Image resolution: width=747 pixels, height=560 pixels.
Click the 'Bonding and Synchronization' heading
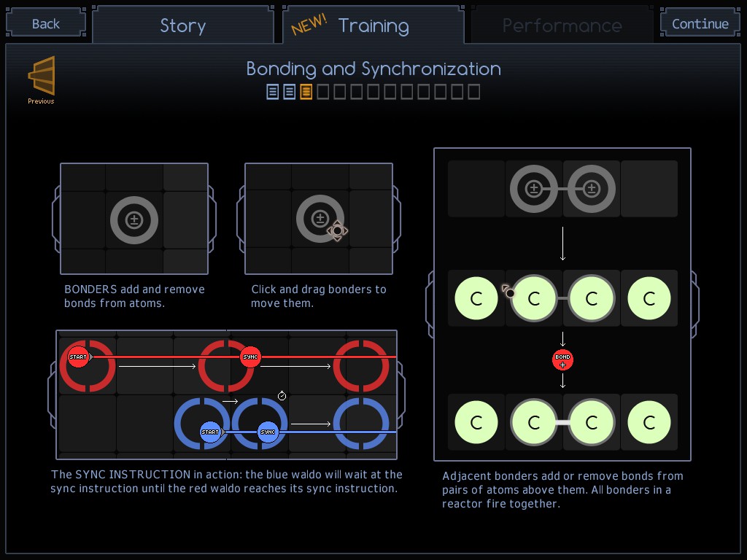click(x=373, y=69)
